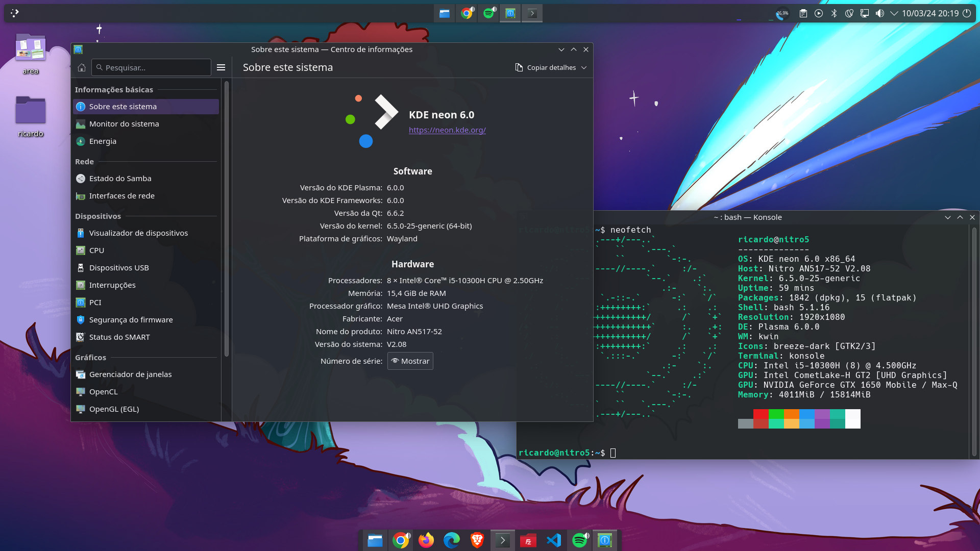
Task: Open the media player tray icon
Action: point(819,13)
